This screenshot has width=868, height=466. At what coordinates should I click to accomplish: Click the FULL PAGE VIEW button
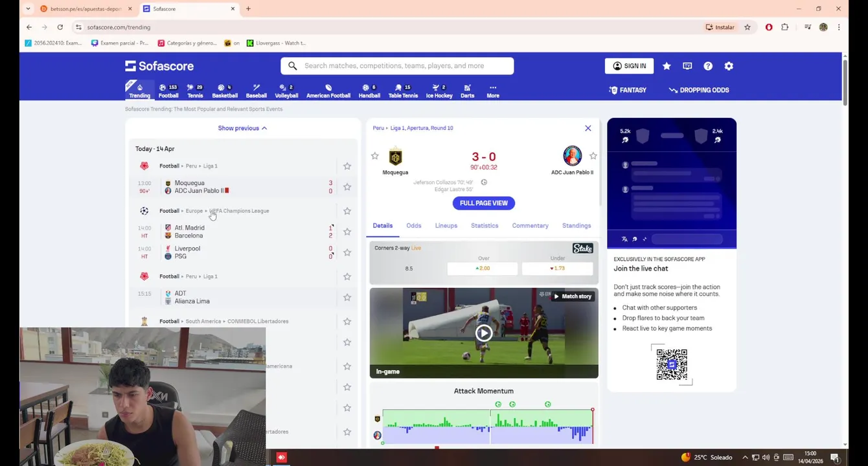click(484, 203)
